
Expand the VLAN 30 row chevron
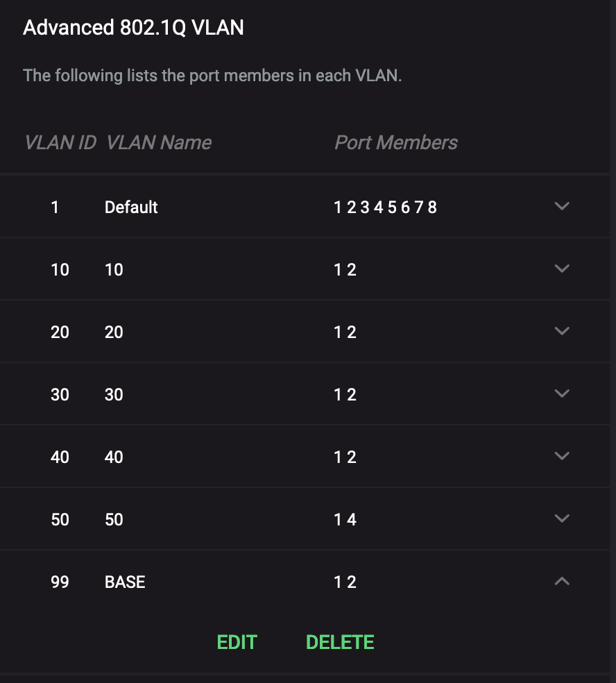pos(562,394)
